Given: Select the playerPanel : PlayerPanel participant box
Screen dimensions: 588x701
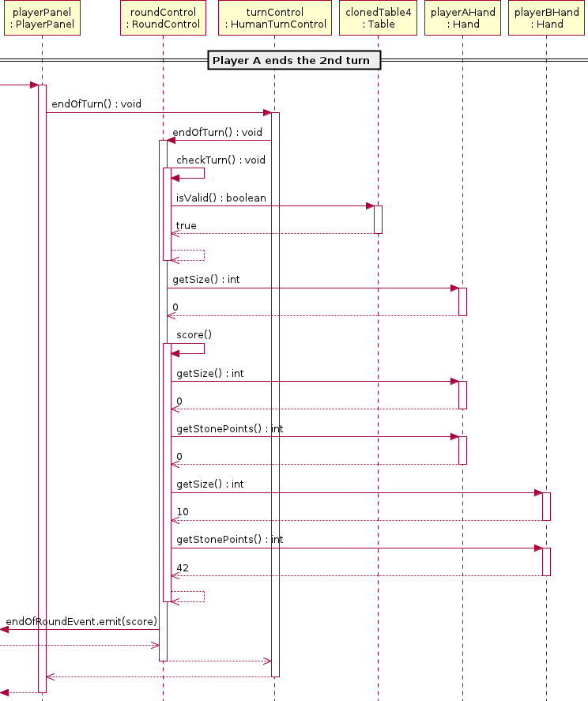Looking at the screenshot, I should [42, 18].
